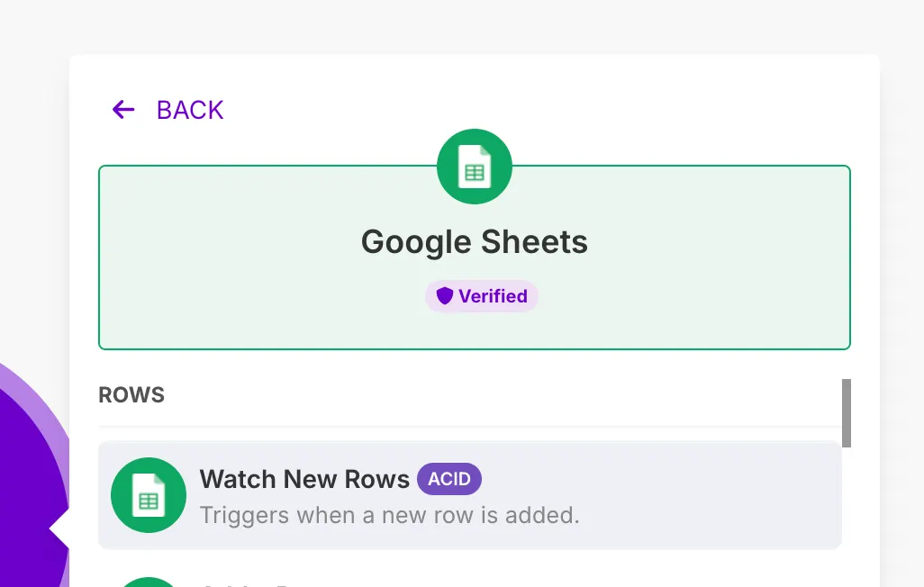Click the white pointer arrow on the panel's left edge
The height and width of the screenshot is (587, 924).
[59, 531]
